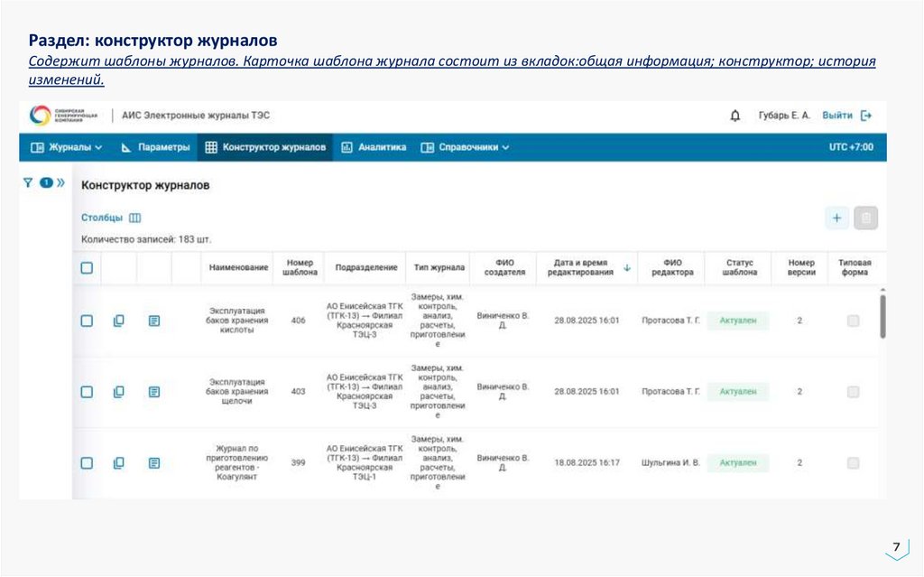
Task: Click the Статус шаблона column header
Action: coord(740,268)
